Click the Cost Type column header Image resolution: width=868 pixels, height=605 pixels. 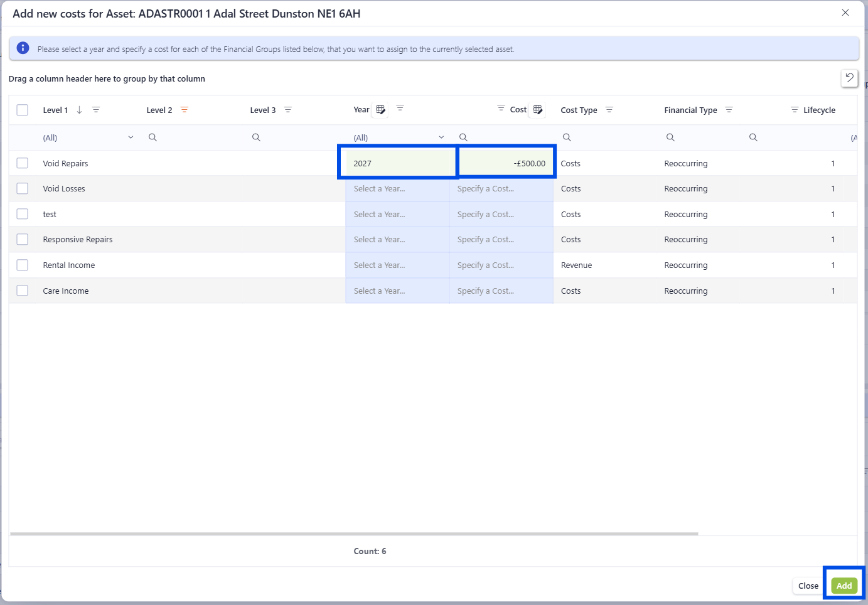[579, 110]
